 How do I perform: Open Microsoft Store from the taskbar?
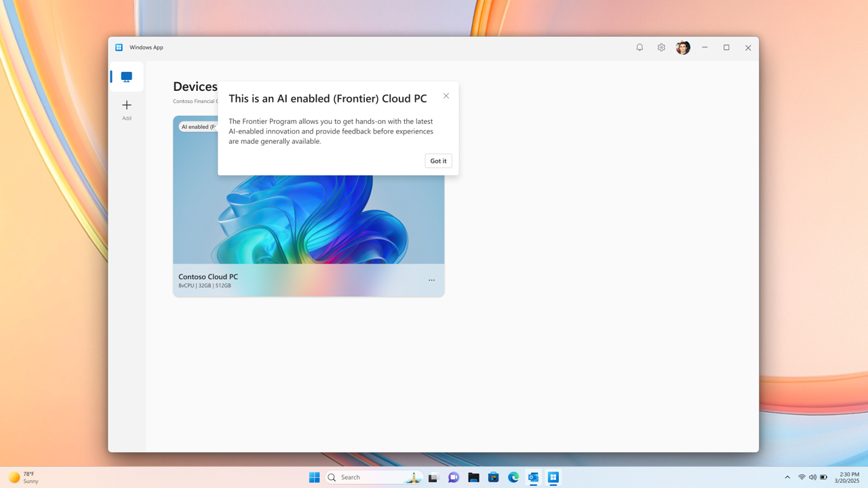click(493, 477)
